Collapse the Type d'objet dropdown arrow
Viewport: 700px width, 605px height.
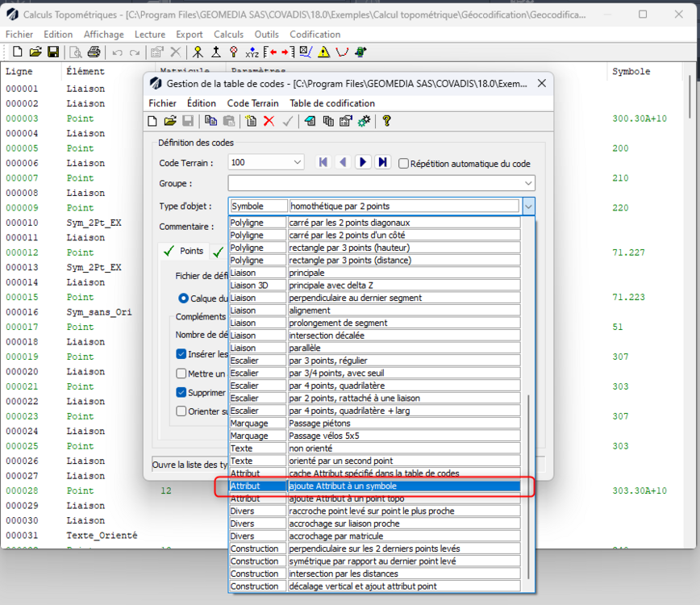pos(528,207)
